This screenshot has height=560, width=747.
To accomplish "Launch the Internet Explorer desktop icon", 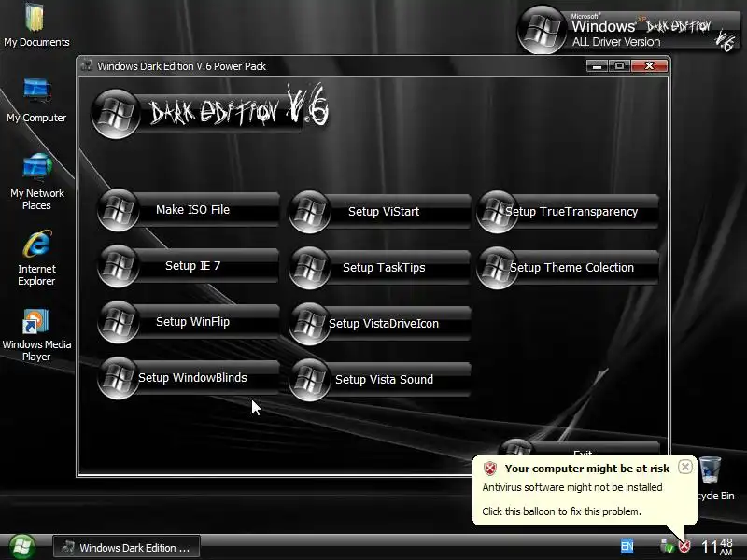I will (x=36, y=259).
